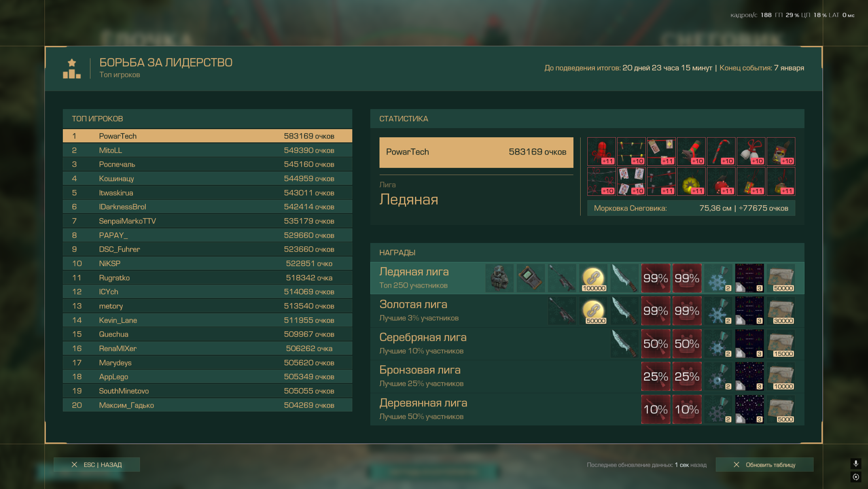
Task: Click the microphone icon in the corner
Action: [856, 464]
